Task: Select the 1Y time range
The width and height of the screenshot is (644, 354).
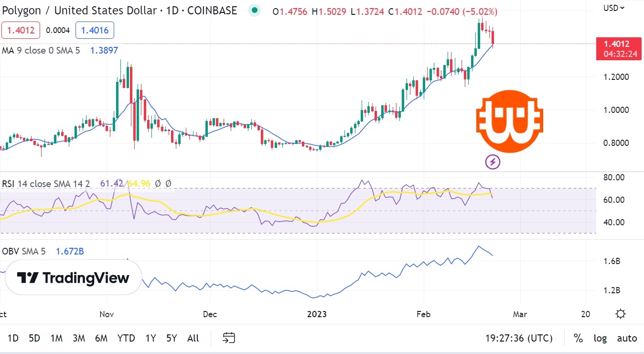Action: [150, 338]
